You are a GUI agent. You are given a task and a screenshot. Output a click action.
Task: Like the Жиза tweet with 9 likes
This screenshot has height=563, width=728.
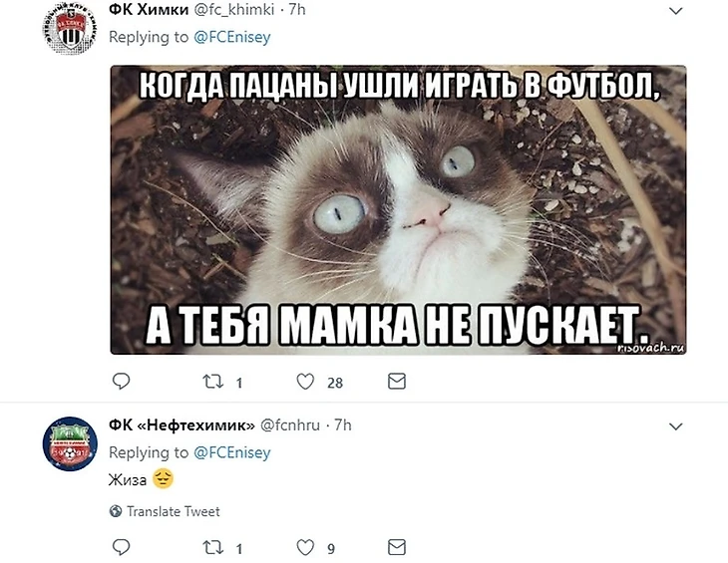click(305, 548)
